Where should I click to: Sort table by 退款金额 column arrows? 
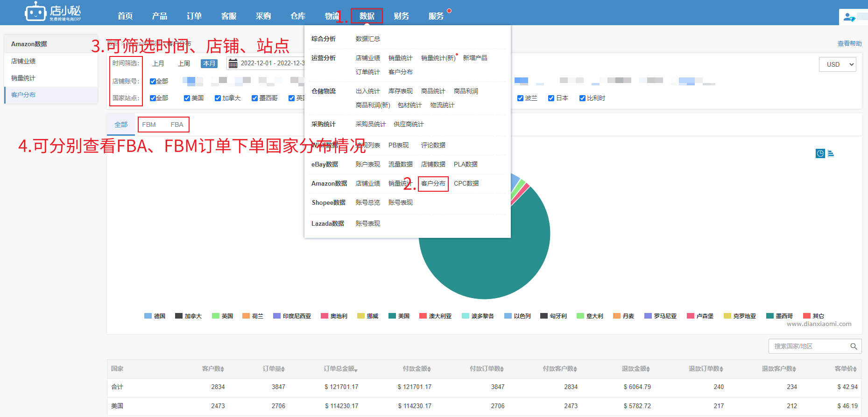pyautogui.click(x=648, y=369)
